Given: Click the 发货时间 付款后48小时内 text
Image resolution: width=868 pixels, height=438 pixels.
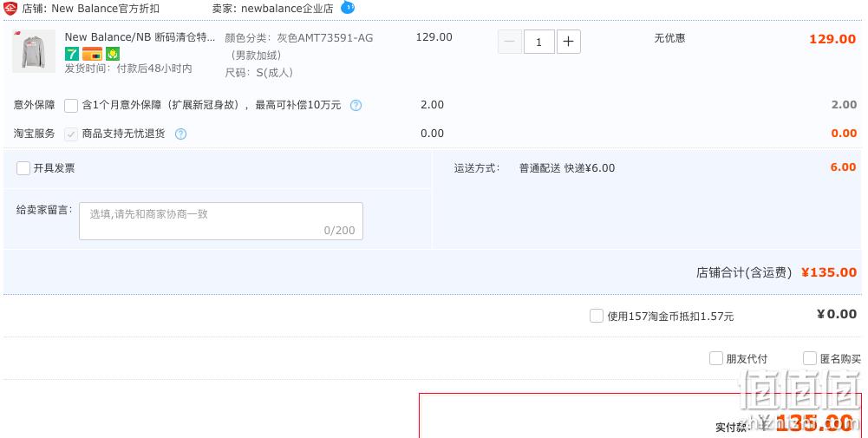Looking at the screenshot, I should (128, 69).
